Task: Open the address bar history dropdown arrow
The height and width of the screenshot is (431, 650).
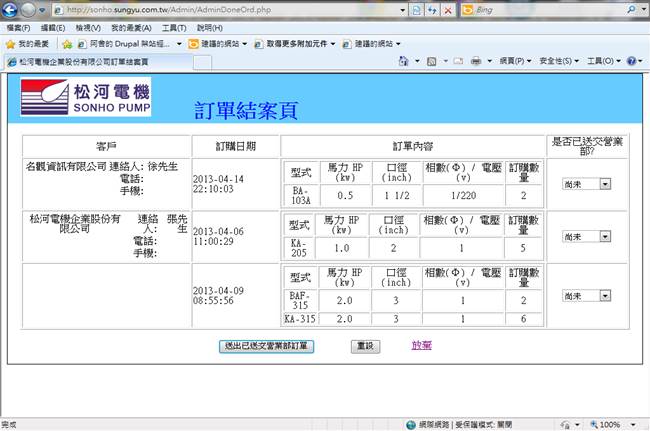Action: point(402,10)
